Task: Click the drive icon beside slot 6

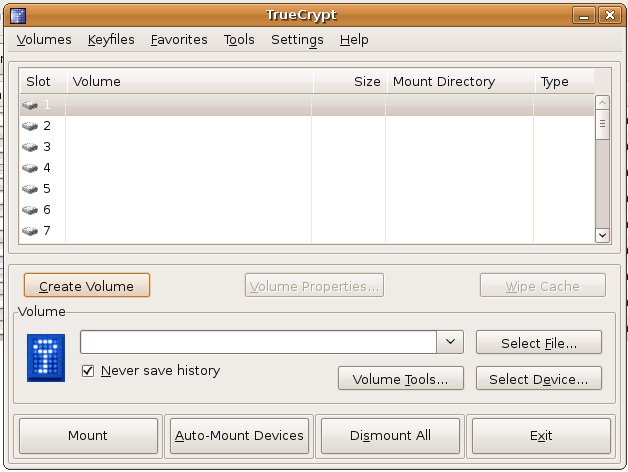Action: 31,210
